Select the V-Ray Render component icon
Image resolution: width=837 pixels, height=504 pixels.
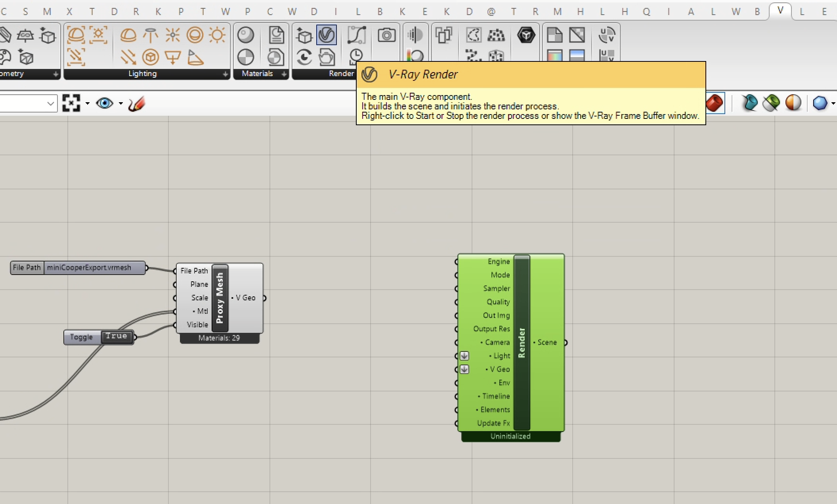[x=327, y=35]
